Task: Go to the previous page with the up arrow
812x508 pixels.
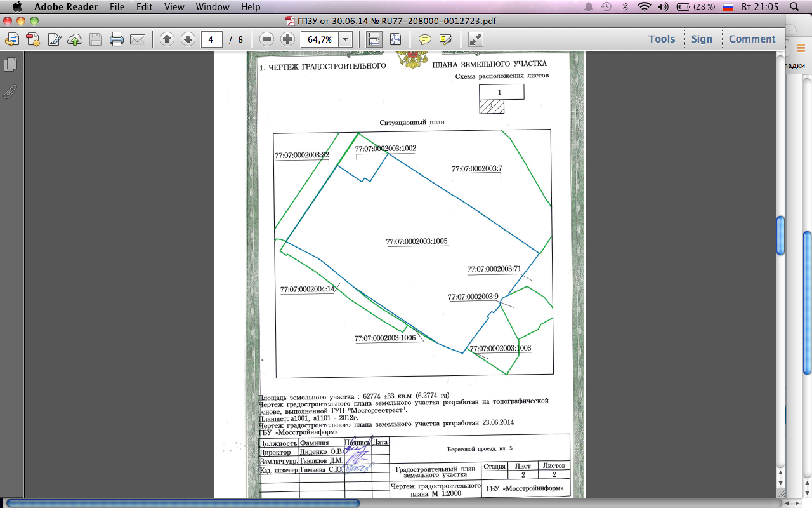Action: point(167,39)
